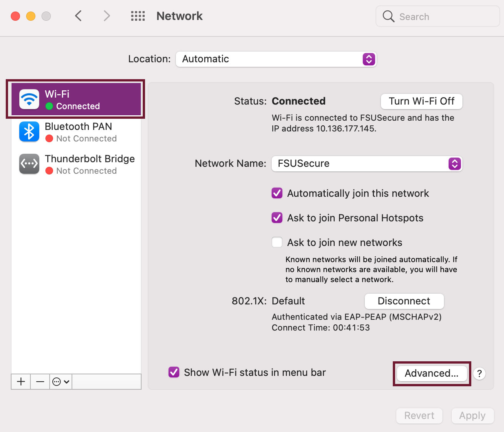Open help with the question mark icon
This screenshot has height=432, width=504.
tap(479, 373)
